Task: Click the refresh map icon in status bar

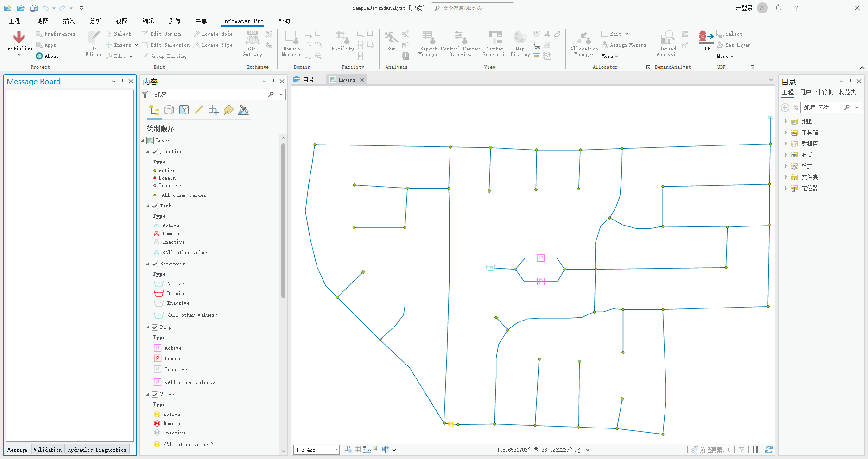Action: 769,450
